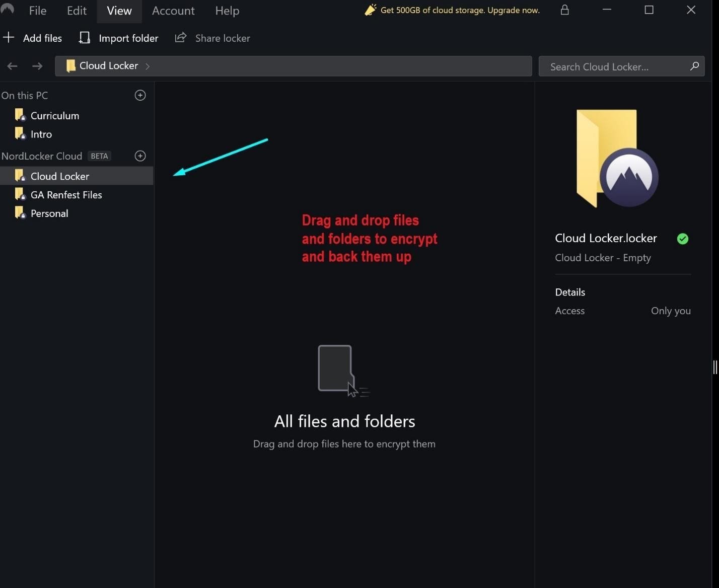Click Cloud Locker in the breadcrumb path

[109, 65]
